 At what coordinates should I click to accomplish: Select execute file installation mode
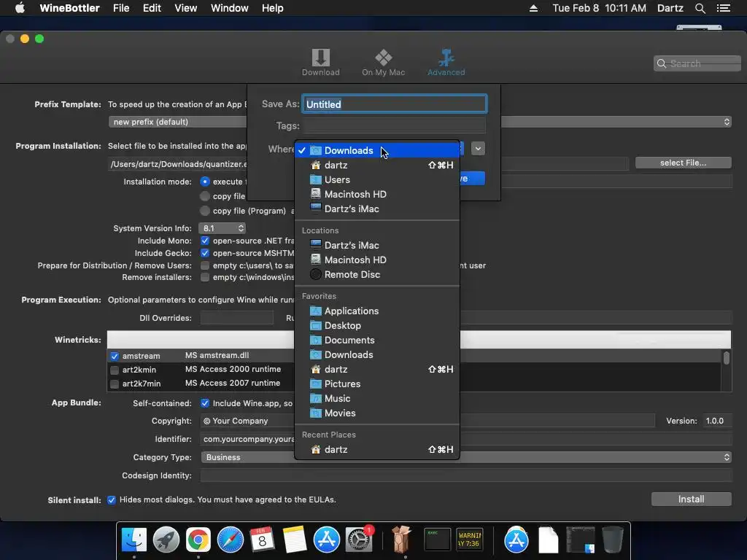pos(205,182)
